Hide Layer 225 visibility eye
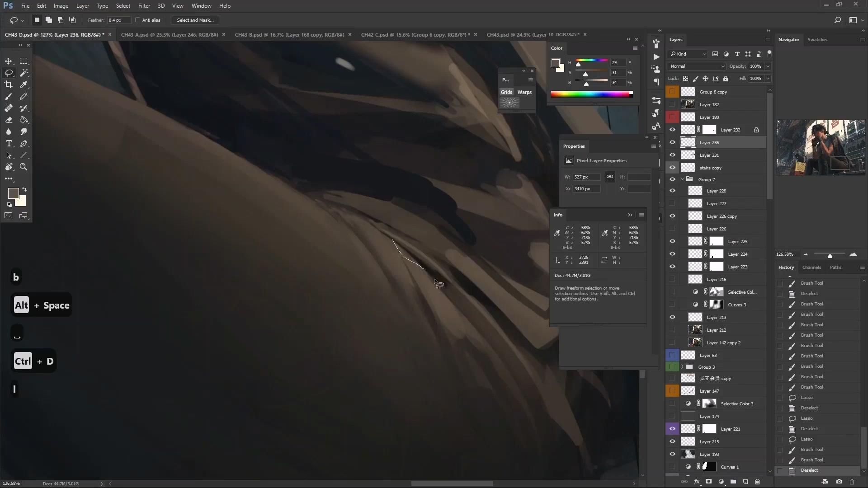The height and width of the screenshot is (488, 868). [x=672, y=241]
